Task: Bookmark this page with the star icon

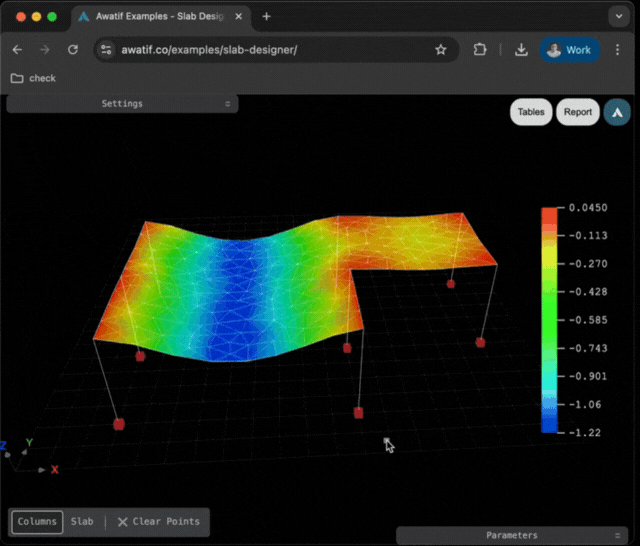Action: click(440, 50)
